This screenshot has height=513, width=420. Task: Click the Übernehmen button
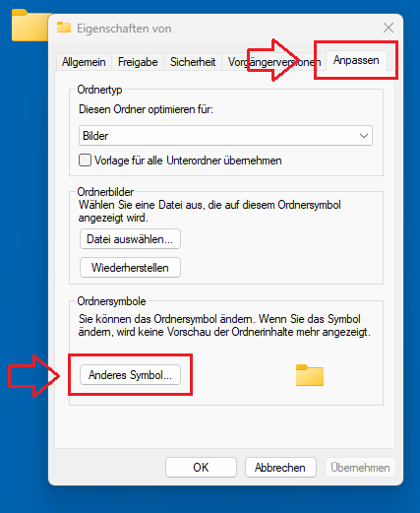click(x=360, y=468)
